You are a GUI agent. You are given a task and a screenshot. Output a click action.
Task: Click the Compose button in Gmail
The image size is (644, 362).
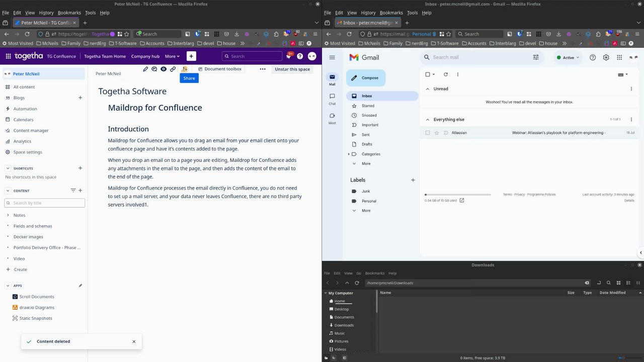(x=366, y=78)
